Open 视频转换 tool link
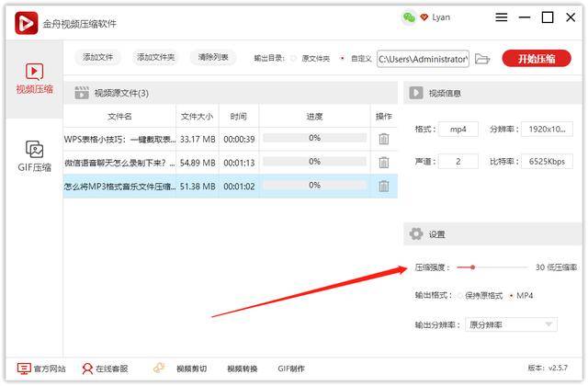This screenshot has height=386, width=588. point(243,369)
